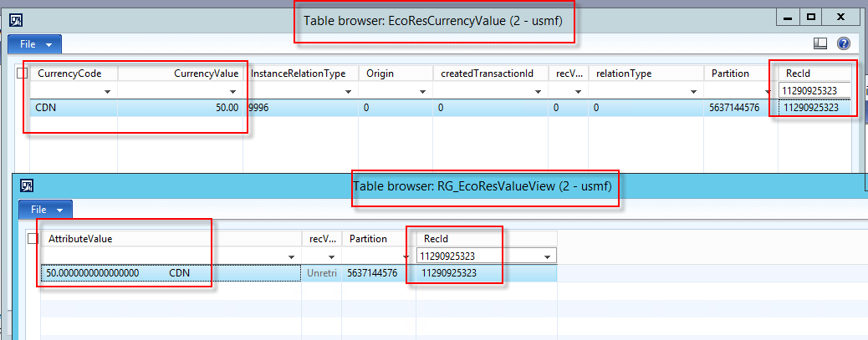This screenshot has width=868, height=340.
Task: Tick the select-all checkbox beside AttributeValue header
Action: [x=33, y=239]
